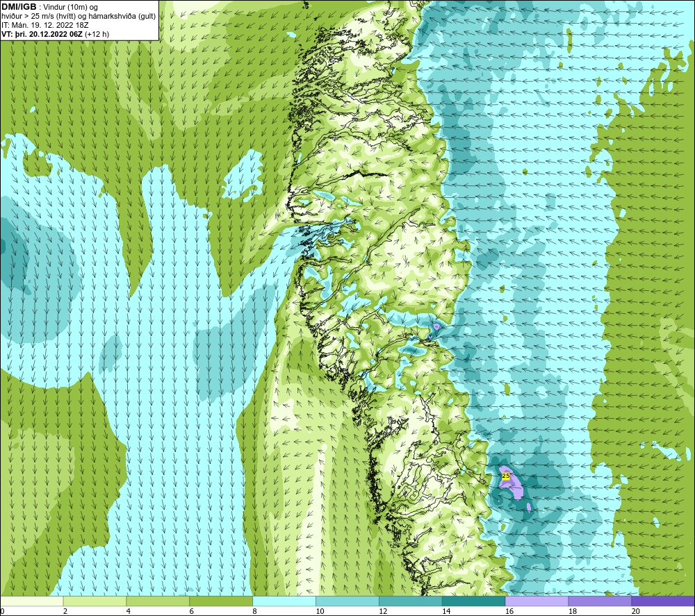The height and width of the screenshot is (616, 695).
Task: Click the "0" scale label
Action: pyautogui.click(x=3, y=611)
